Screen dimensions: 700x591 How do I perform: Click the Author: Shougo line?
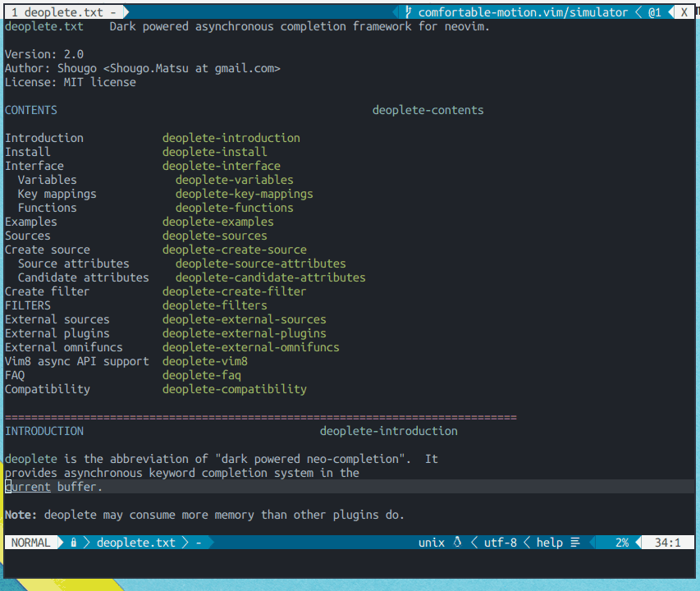point(143,68)
